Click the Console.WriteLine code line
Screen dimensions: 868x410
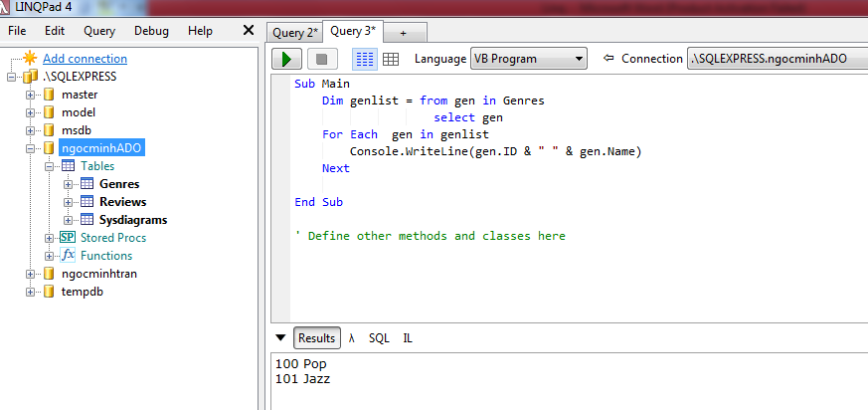(495, 151)
